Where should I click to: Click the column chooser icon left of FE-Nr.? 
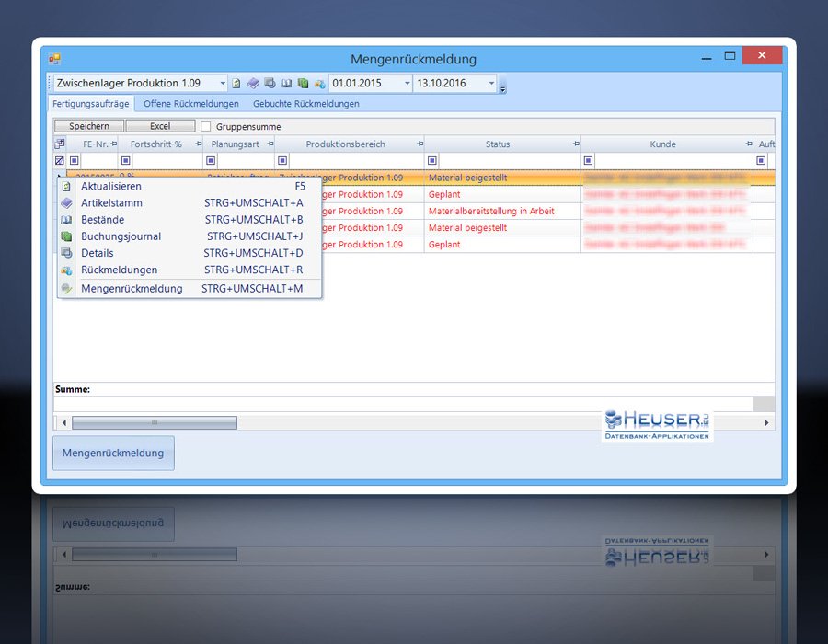[x=60, y=144]
